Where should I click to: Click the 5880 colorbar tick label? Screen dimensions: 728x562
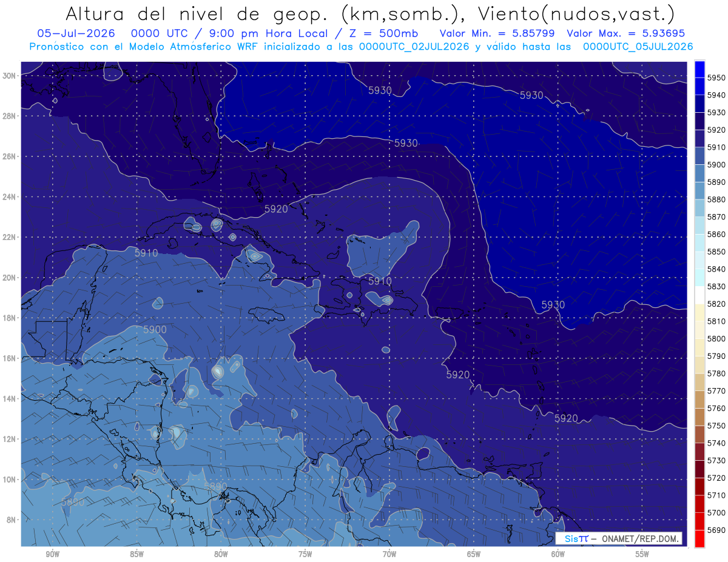coord(716,199)
